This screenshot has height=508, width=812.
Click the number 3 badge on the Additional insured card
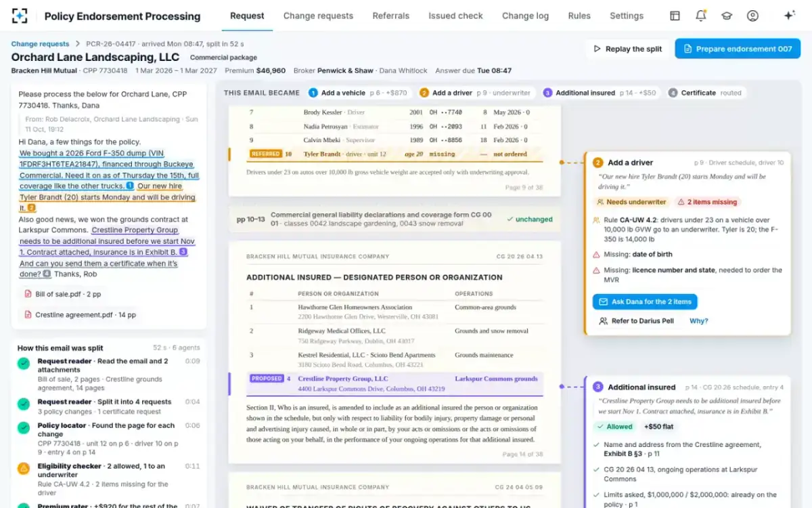(598, 387)
